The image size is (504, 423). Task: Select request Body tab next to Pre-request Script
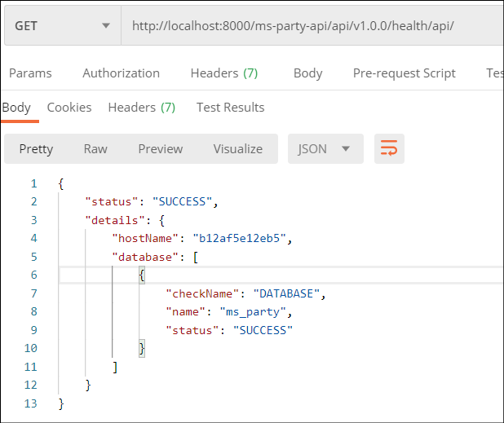coord(307,73)
